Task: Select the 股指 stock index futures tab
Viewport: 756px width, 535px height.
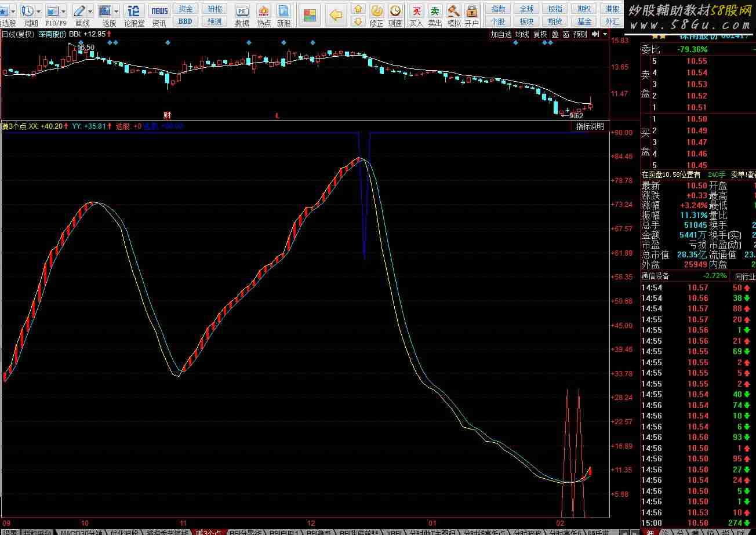Action: [555, 9]
